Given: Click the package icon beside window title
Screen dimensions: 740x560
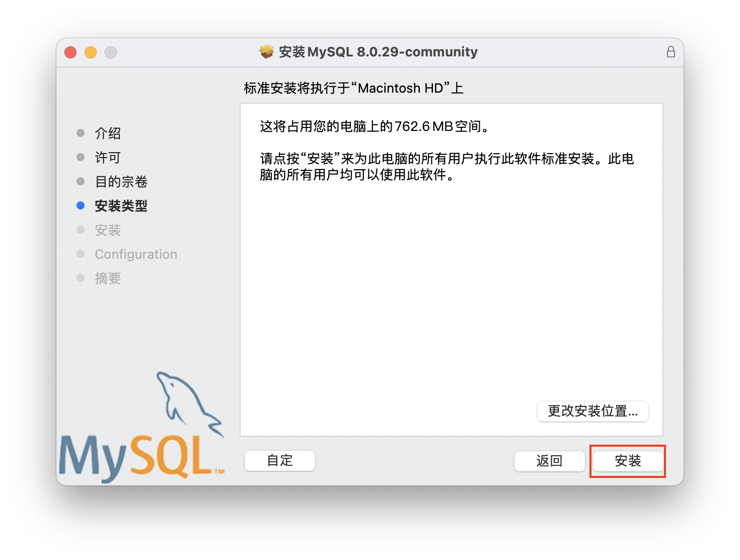Looking at the screenshot, I should [x=266, y=51].
